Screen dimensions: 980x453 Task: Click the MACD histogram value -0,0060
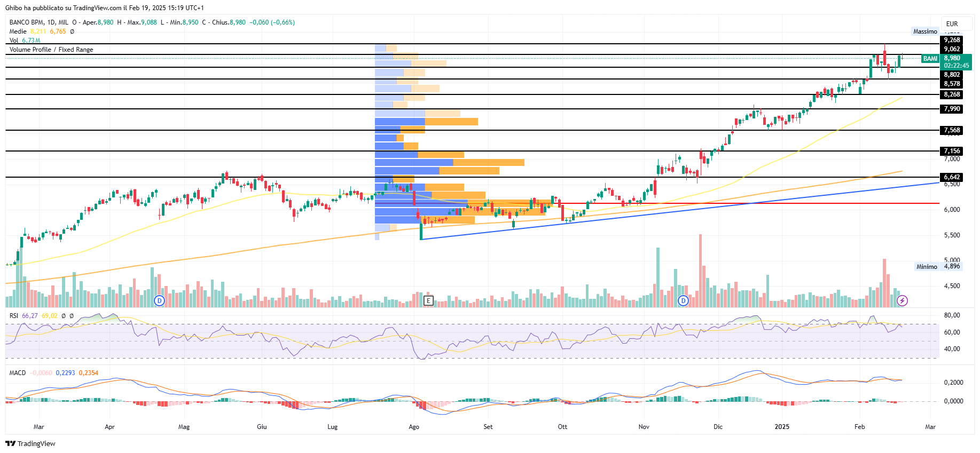tap(41, 373)
